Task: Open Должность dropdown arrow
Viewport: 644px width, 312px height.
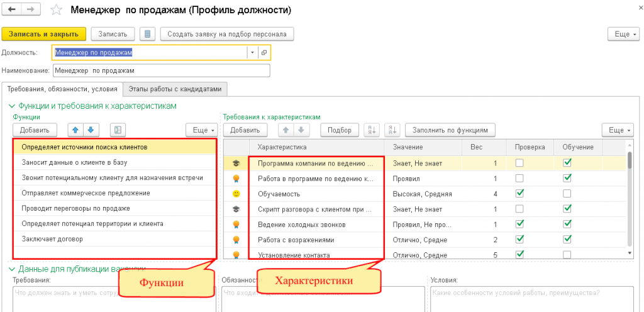Action: coord(252,53)
